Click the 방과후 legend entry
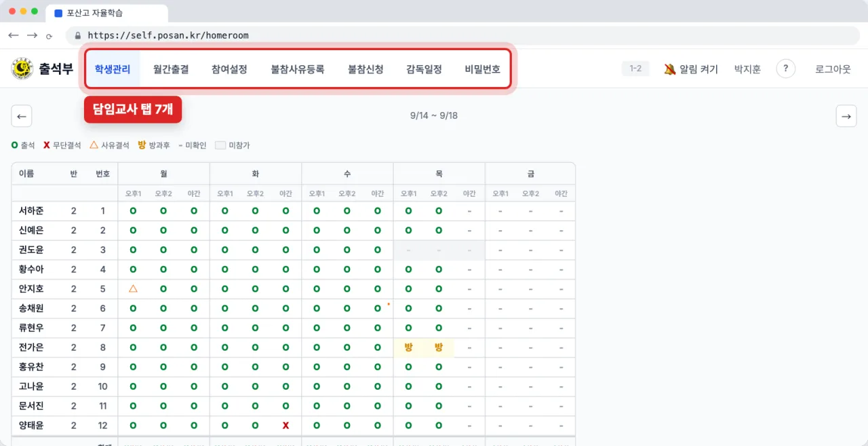Viewport: 868px width, 446px height. (154, 145)
